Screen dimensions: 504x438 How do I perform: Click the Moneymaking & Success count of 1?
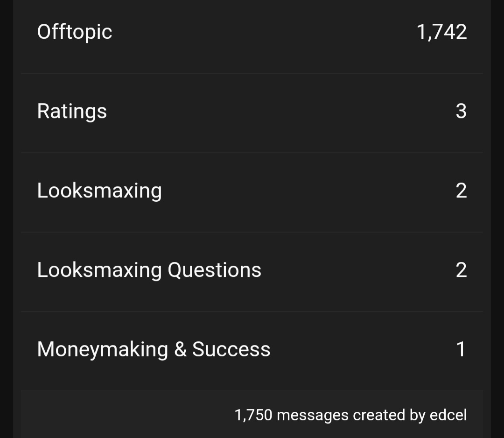pos(461,349)
